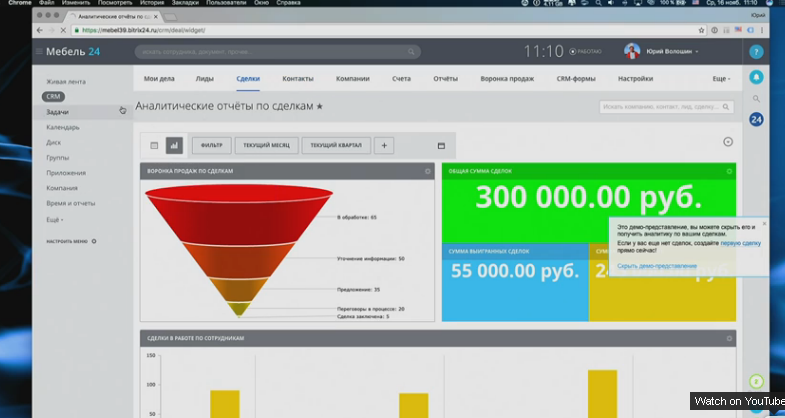This screenshot has width=785, height=418.
Task: Open Календарь in sidebar
Action: (x=63, y=127)
